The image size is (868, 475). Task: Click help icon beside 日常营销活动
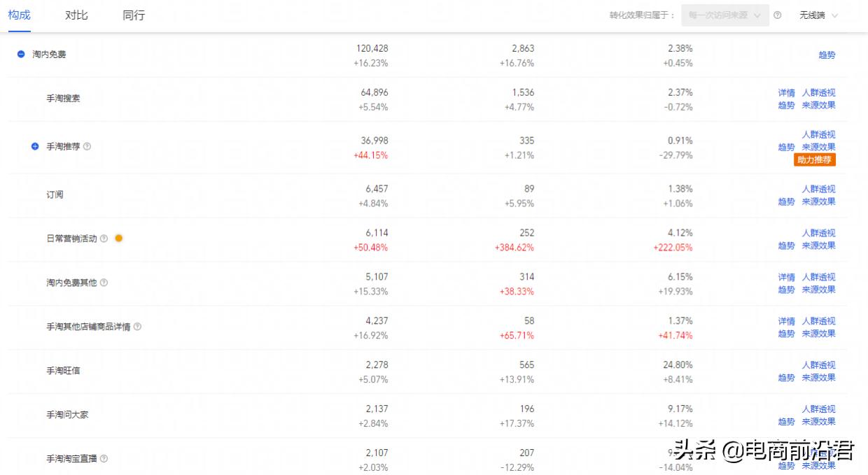(x=104, y=239)
